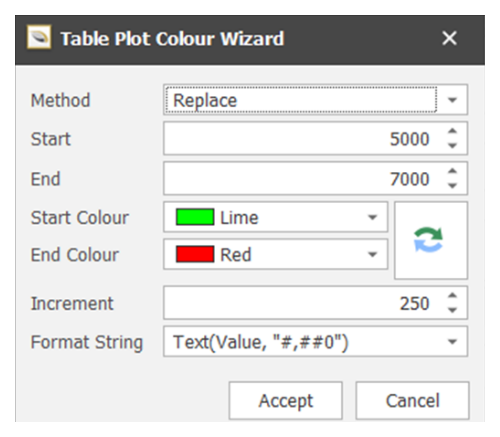Viewport: 500px width, 437px height.
Task: Open the Format String dropdown arrow
Action: [452, 342]
